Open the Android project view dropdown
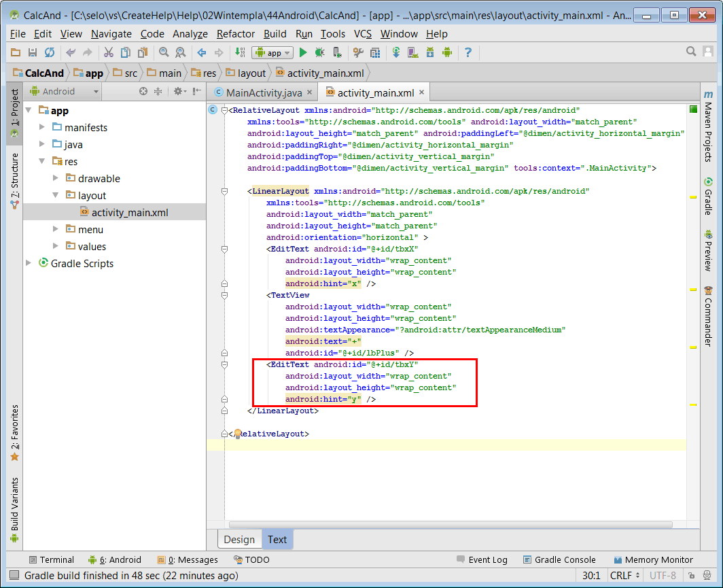723x588 pixels. point(64,91)
